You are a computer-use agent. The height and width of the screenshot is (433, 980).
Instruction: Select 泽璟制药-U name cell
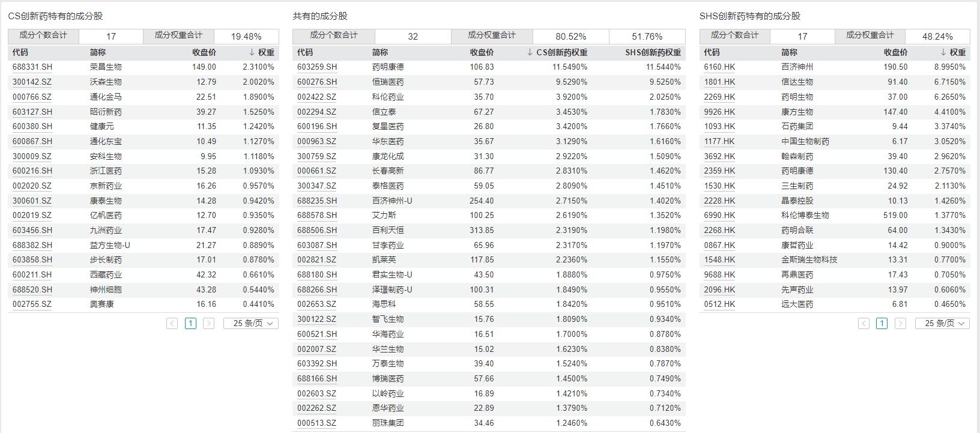click(x=392, y=289)
